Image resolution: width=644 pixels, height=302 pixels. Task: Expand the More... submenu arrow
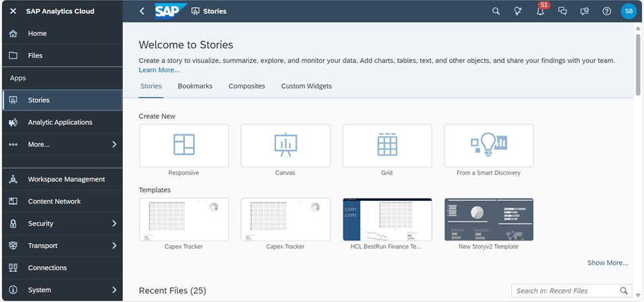(114, 144)
